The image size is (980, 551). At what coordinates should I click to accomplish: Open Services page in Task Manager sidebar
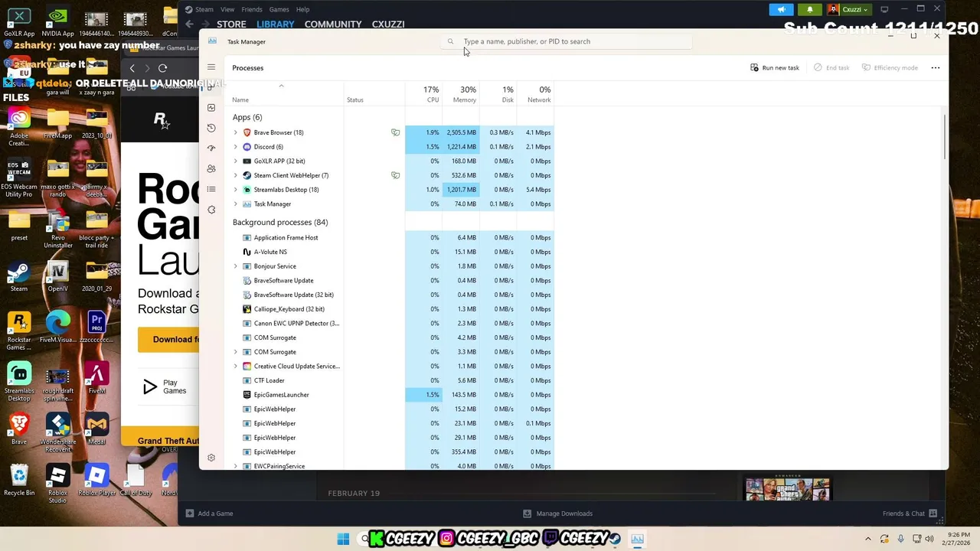pos(211,210)
